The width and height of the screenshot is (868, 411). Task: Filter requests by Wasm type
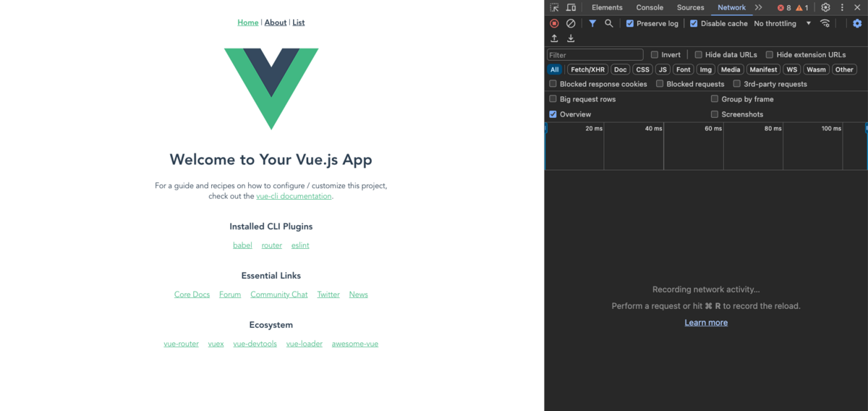(816, 69)
